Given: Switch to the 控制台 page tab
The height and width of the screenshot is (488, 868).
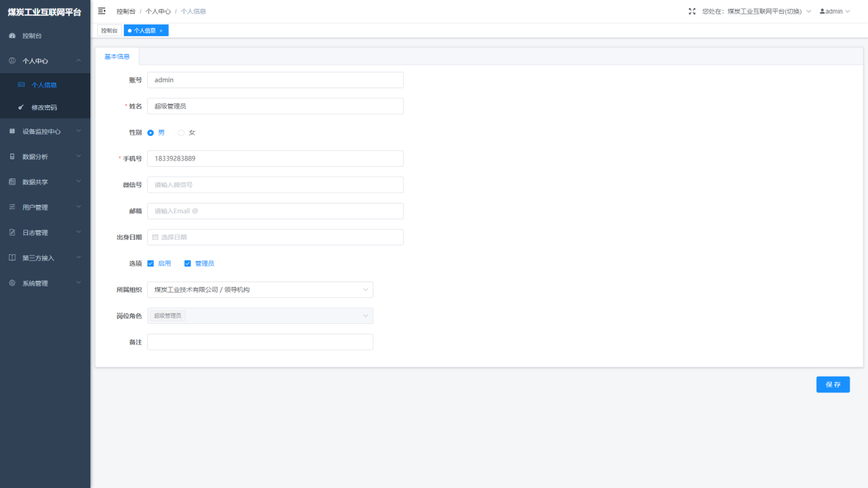Looking at the screenshot, I should [x=109, y=31].
